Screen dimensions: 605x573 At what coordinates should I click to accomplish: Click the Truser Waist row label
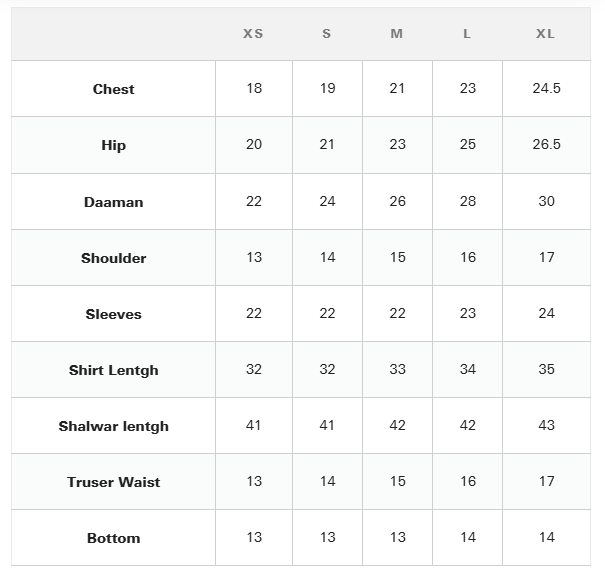click(x=113, y=482)
